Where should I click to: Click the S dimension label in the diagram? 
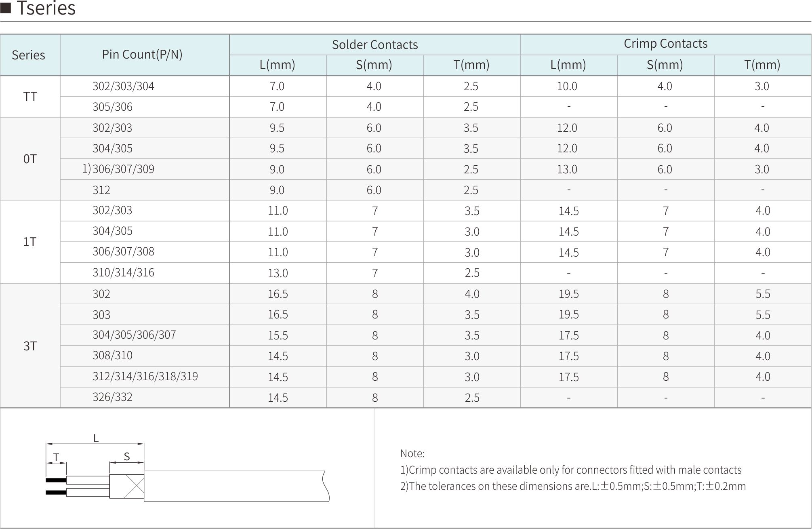(127, 457)
